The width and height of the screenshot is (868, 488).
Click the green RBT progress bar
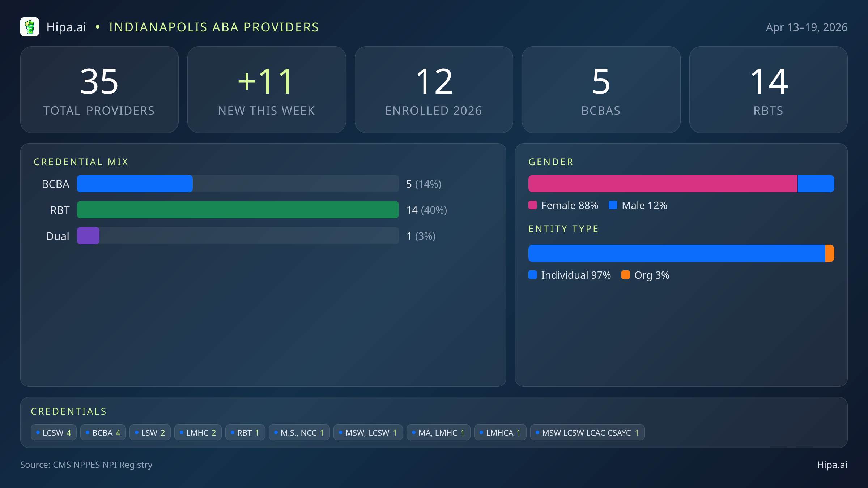pyautogui.click(x=238, y=210)
